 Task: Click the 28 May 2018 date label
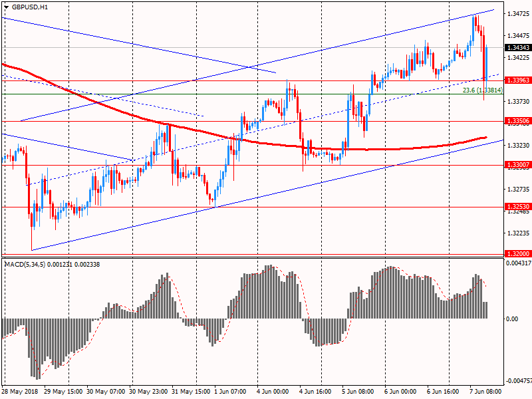20,392
